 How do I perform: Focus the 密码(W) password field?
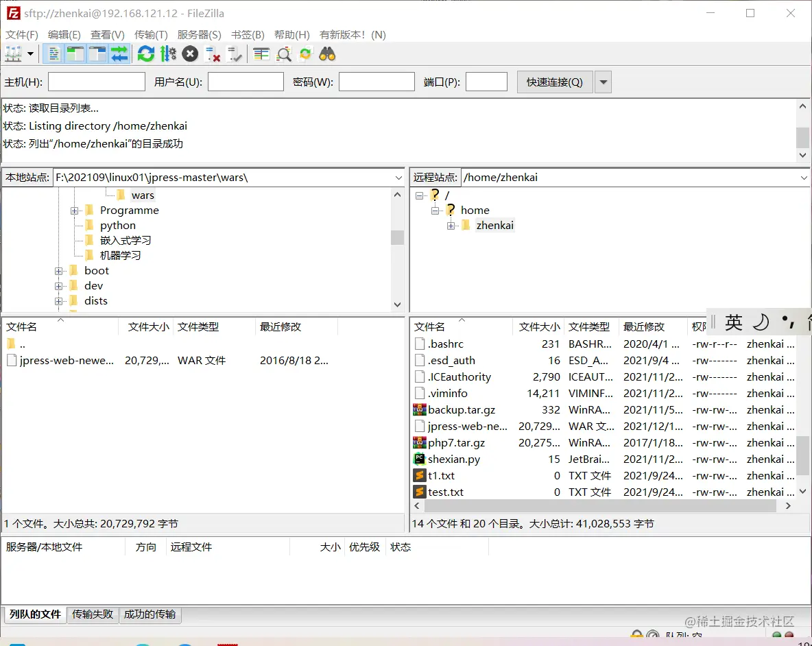point(377,82)
